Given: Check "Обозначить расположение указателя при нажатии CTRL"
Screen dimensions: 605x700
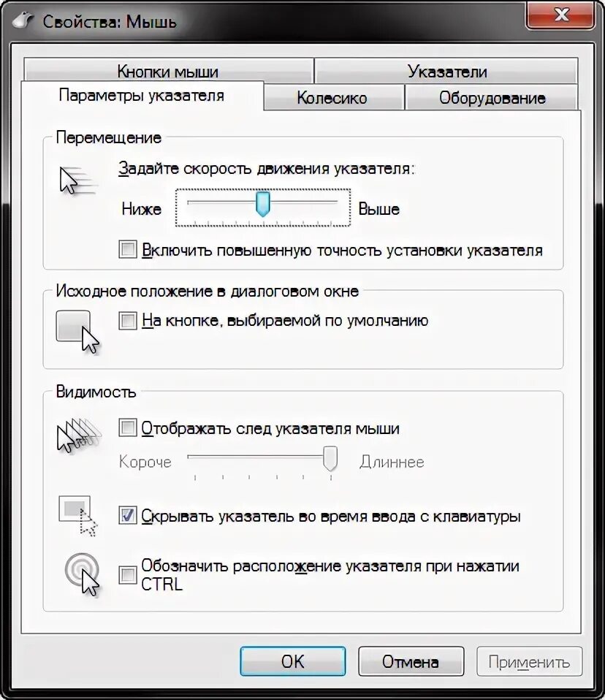Looking at the screenshot, I should click(x=127, y=575).
